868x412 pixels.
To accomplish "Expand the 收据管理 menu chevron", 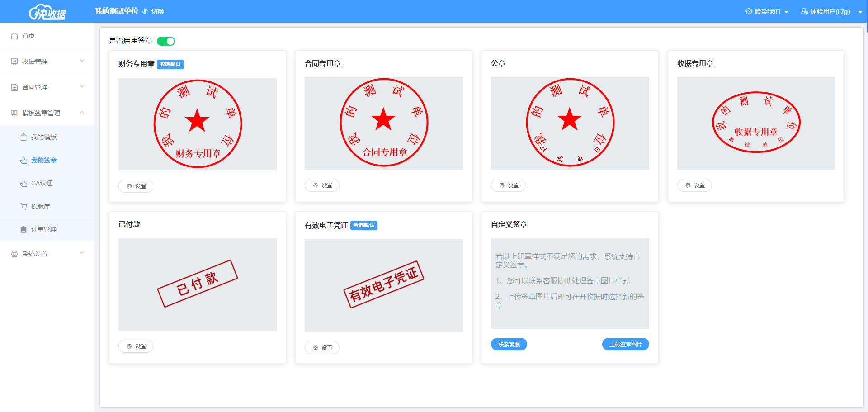I will [x=82, y=61].
